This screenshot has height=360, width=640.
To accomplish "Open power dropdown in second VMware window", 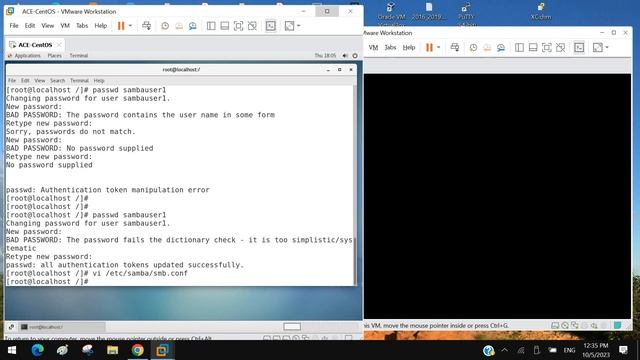I will pos(439,47).
